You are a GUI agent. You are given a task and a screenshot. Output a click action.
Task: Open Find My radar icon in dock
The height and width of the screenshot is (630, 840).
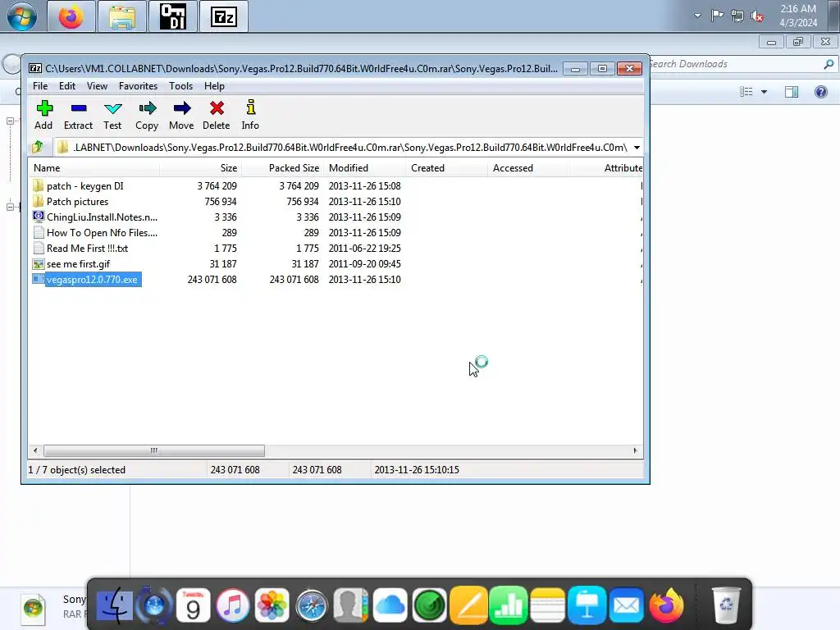tap(430, 606)
